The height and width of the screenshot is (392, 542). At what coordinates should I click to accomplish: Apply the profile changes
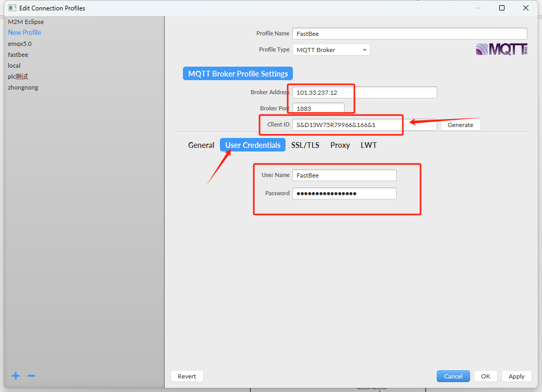[516, 376]
